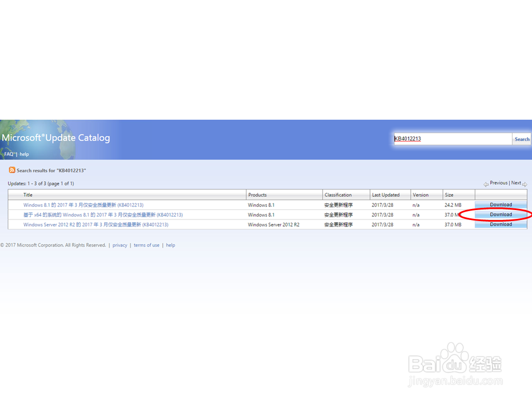
Task: Open the first Windows 8.1 KB4012213 title link
Action: pyautogui.click(x=84, y=205)
